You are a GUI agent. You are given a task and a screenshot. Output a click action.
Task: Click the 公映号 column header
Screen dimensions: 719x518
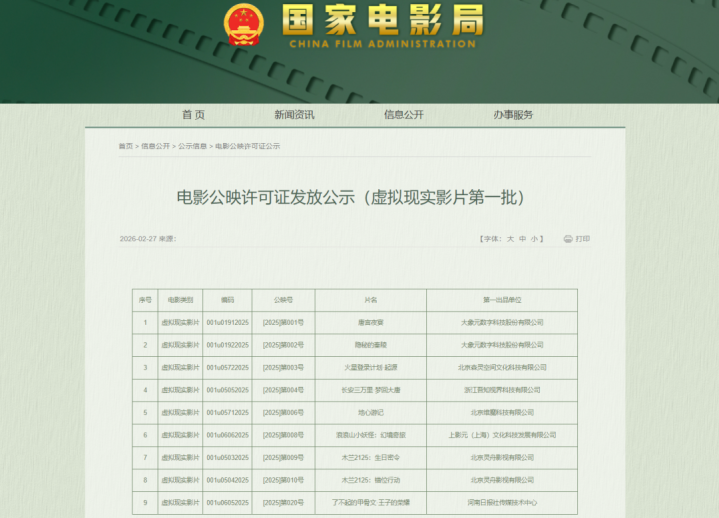click(x=283, y=300)
